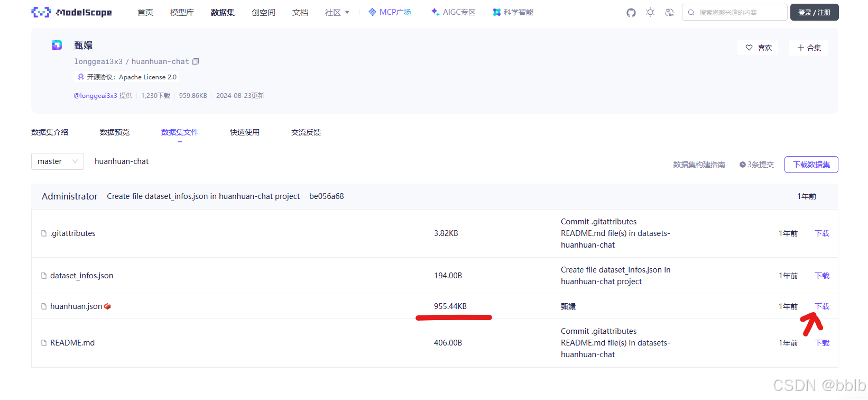Download the .gitattributes file
The image size is (868, 400).
click(822, 233)
